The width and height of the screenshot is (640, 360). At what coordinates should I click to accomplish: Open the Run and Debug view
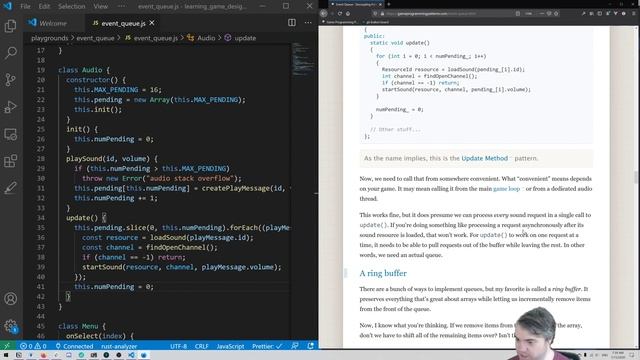10,107
